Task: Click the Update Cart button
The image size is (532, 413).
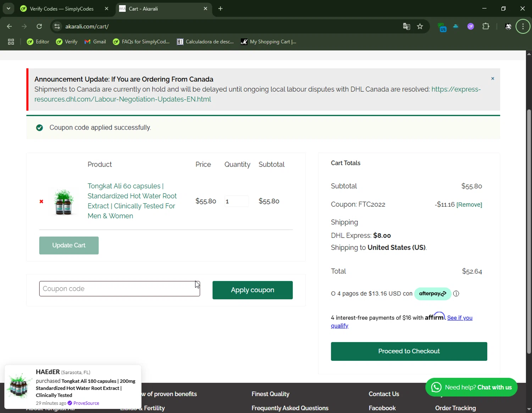Action: click(69, 245)
